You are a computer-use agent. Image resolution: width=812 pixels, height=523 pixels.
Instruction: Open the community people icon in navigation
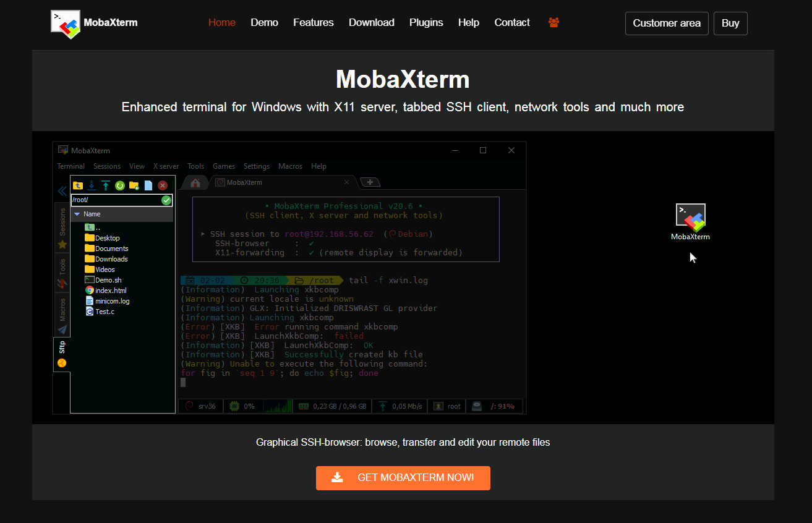point(553,22)
